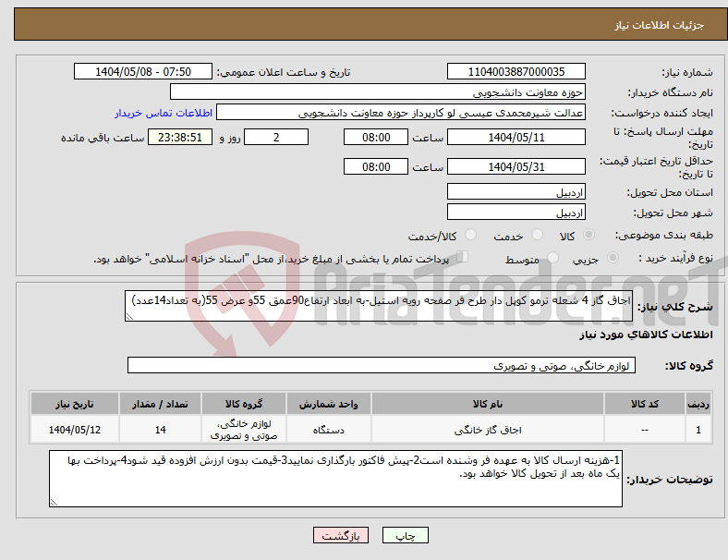This screenshot has width=728, height=560.
Task: Click the need number field 1104003887000035
Action: (x=516, y=71)
